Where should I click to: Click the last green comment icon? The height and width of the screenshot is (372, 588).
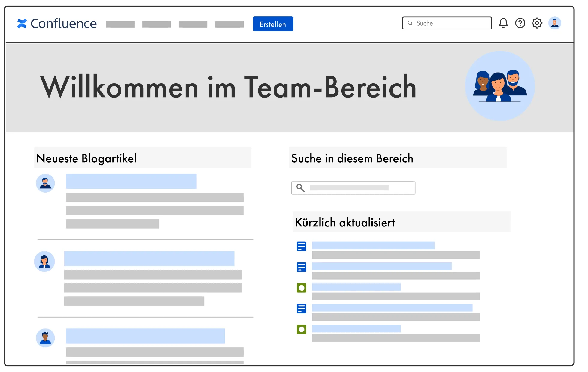(301, 329)
